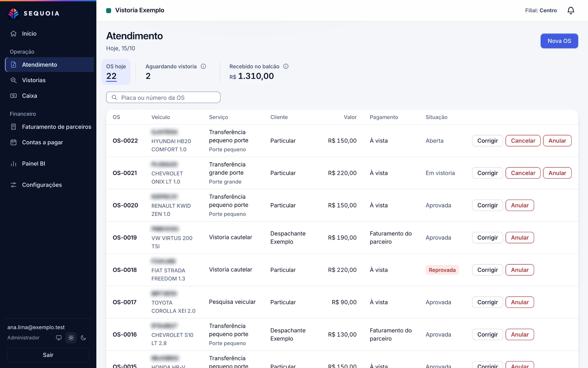The height and width of the screenshot is (368, 588).
Task: Open Configurações in sidebar
Action: (x=49, y=185)
